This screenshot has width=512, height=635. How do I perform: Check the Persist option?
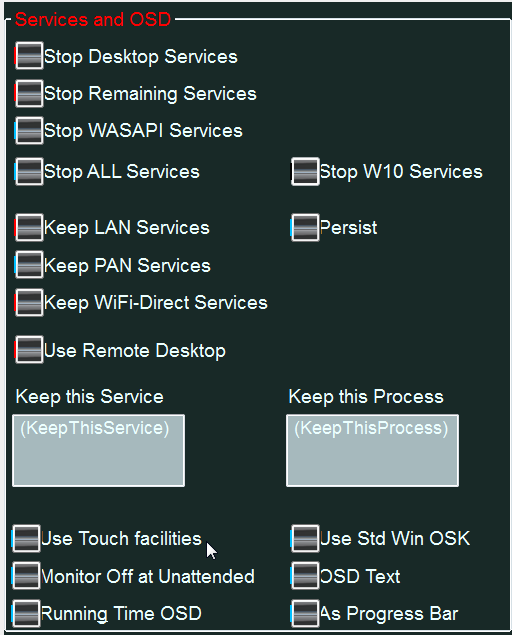click(305, 228)
